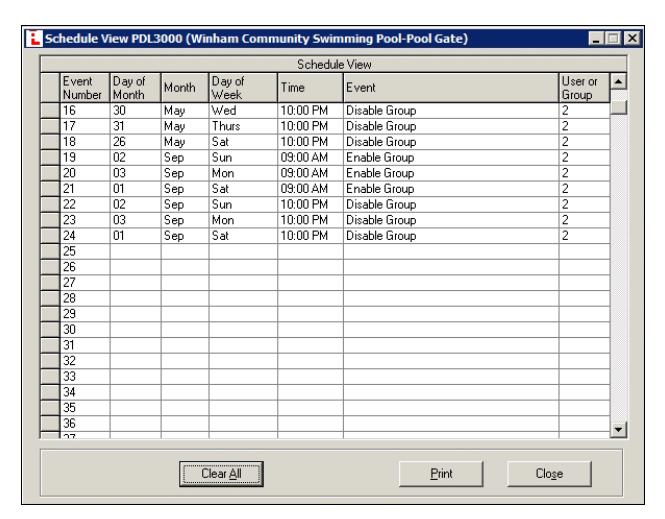
Task: Click empty Event cell in row 25
Action: coord(451,251)
